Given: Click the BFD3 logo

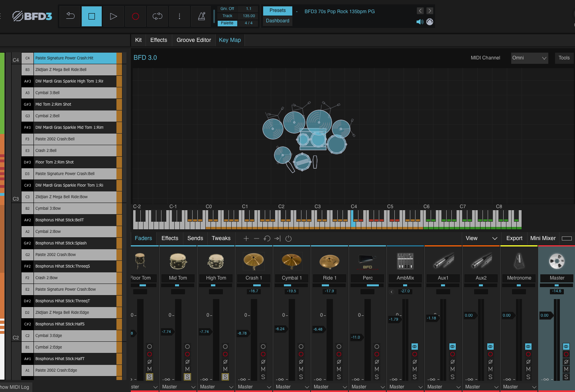Looking at the screenshot, I should (x=32, y=16).
